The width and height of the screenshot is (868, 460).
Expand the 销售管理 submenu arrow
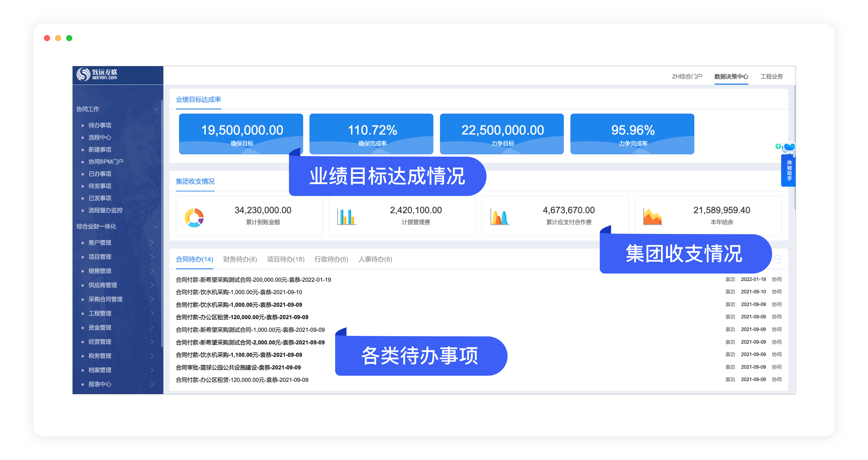click(x=152, y=271)
